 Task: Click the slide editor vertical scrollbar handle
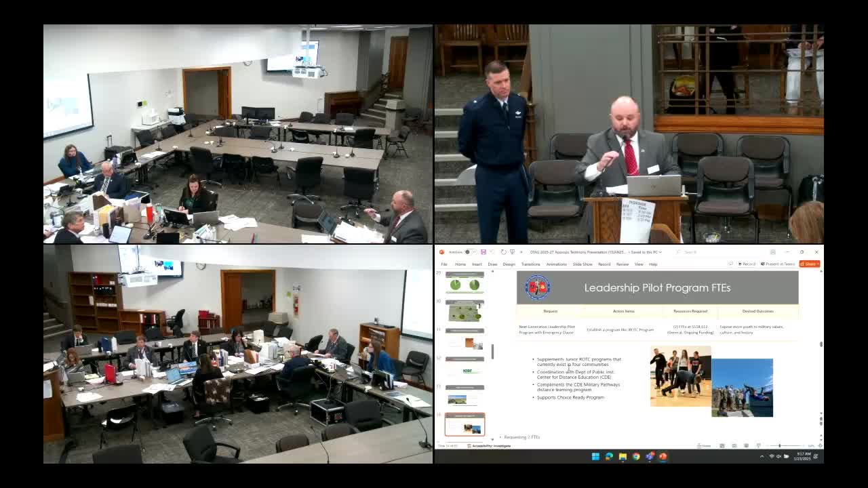point(821,344)
